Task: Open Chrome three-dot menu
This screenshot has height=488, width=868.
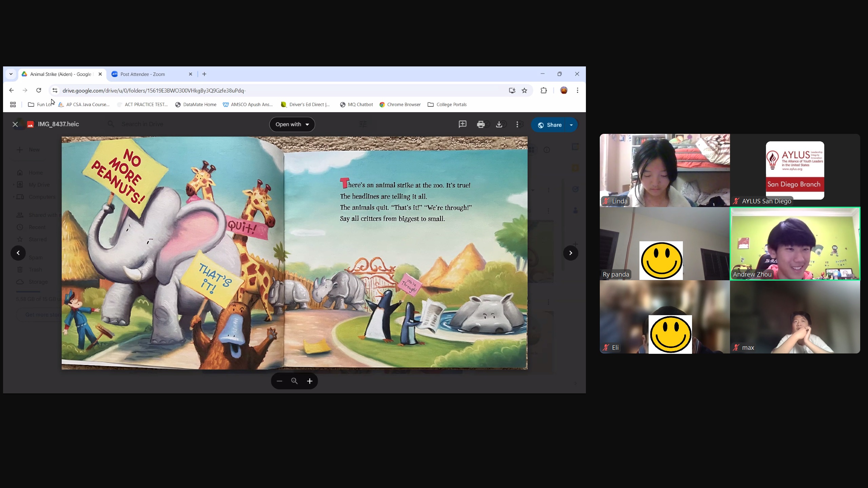Action: point(577,90)
